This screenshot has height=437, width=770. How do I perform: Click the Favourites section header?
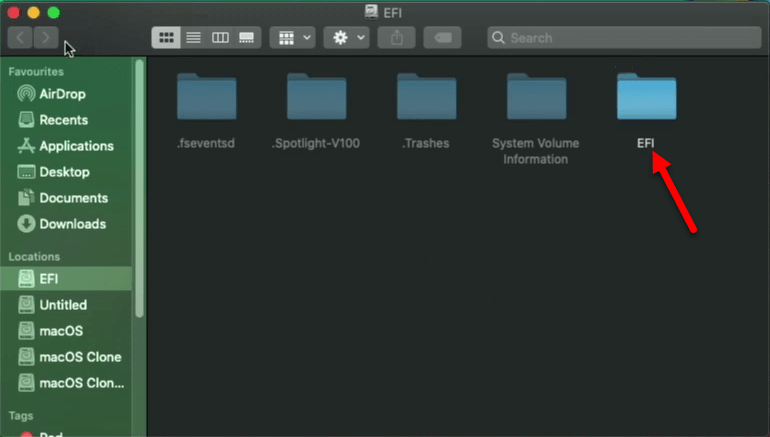(x=36, y=72)
